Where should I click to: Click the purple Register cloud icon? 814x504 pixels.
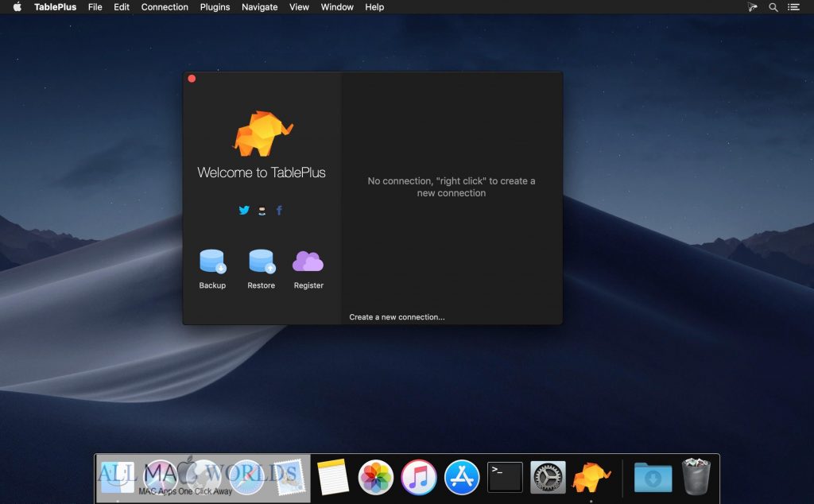pyautogui.click(x=308, y=262)
